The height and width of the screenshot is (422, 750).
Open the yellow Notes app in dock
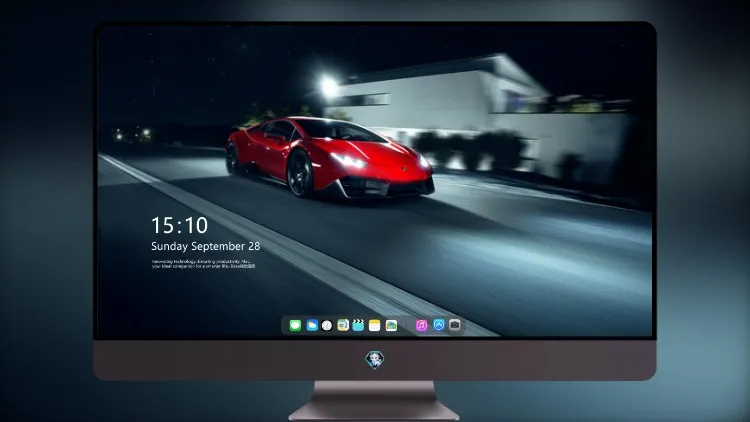click(375, 325)
